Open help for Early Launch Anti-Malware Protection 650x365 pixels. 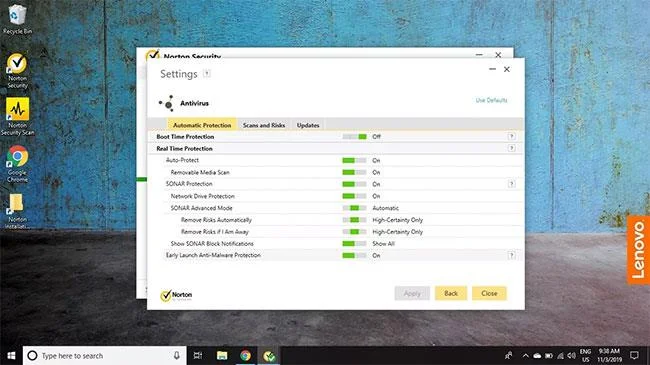click(x=511, y=256)
